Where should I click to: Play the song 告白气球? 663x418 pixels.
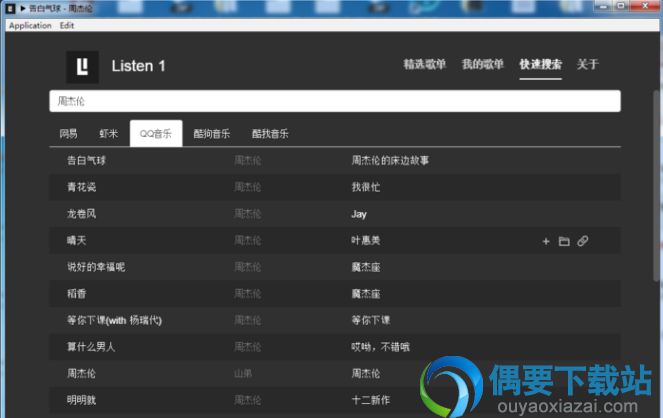(x=86, y=161)
